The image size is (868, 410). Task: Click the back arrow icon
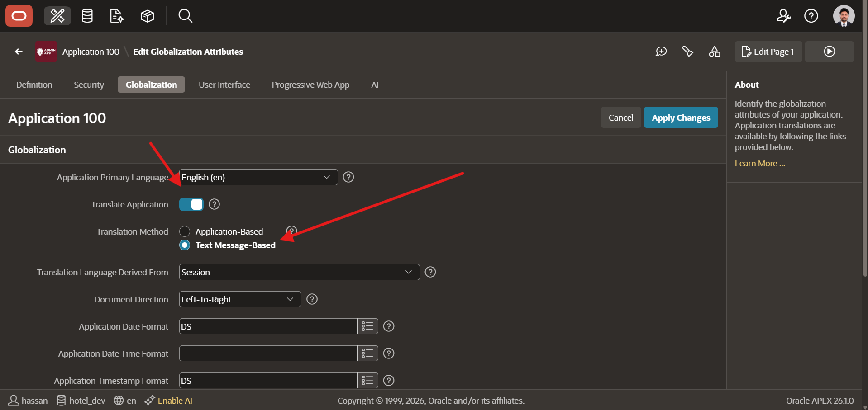pyautogui.click(x=19, y=52)
